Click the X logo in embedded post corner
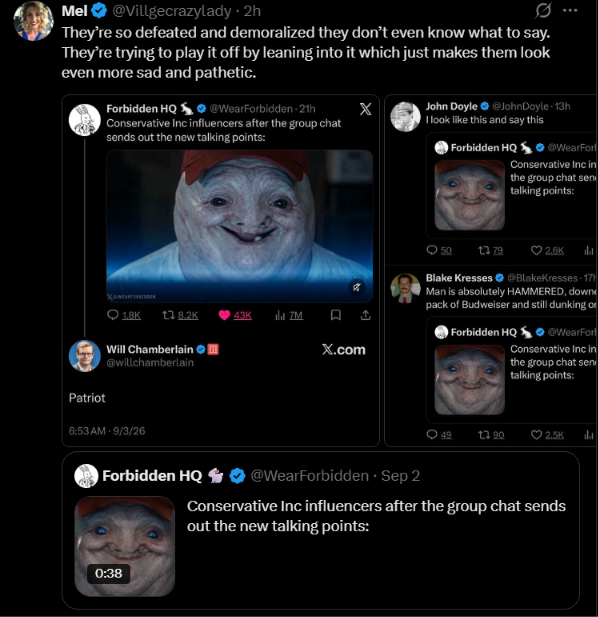Screen dimensions: 598x617 point(365,109)
